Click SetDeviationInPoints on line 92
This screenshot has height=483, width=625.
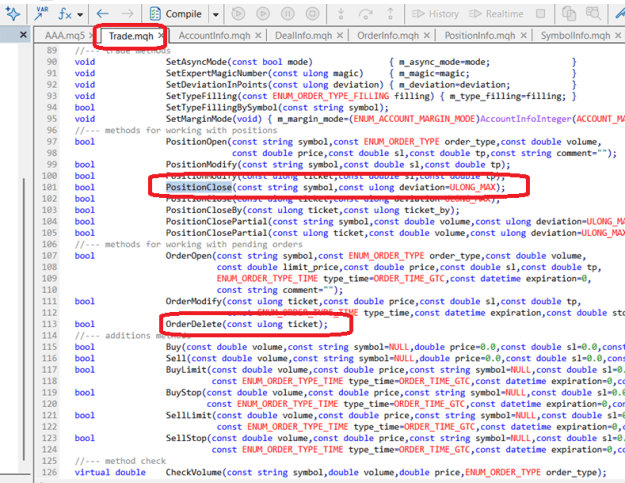pyautogui.click(x=216, y=84)
